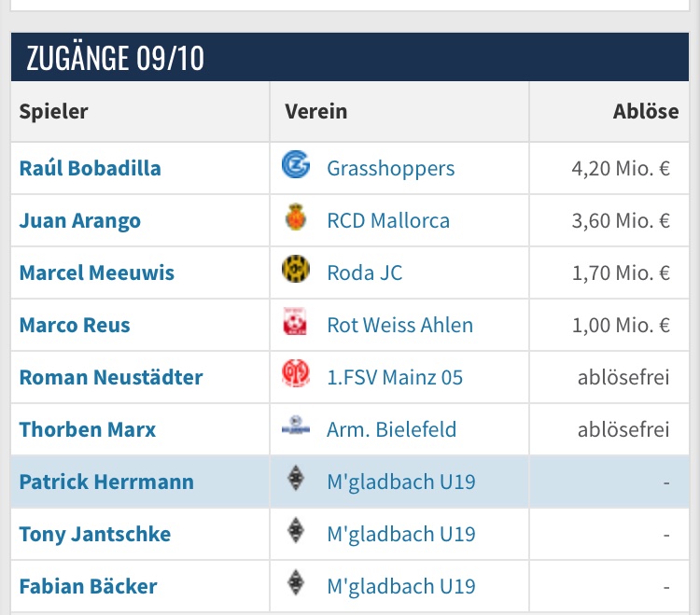Click the Ablöse column header
700x615 pixels.
646,111
